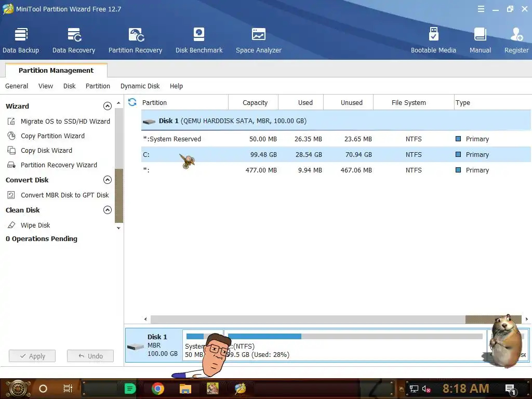532x399 pixels.
Task: Select the C: partition row
Action: pos(336,154)
